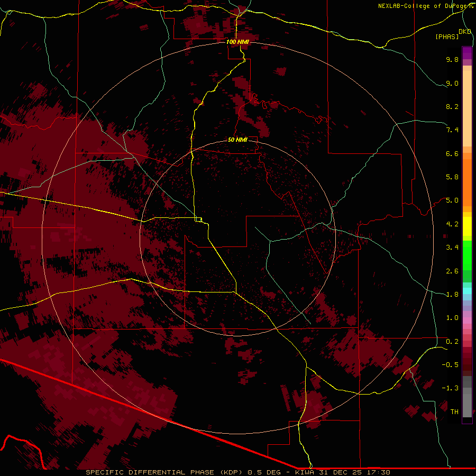This screenshot has width=476, height=476.
Task: Click the 1.0 scale label
Action: (452, 318)
